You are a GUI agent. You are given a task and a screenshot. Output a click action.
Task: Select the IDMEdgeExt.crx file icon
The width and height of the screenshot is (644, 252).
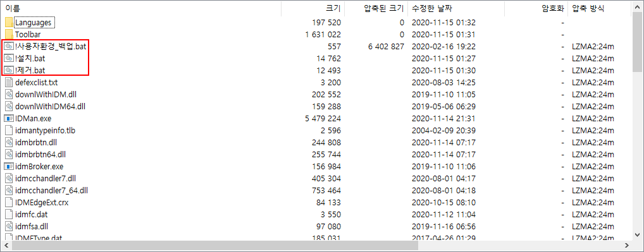tap(9, 202)
